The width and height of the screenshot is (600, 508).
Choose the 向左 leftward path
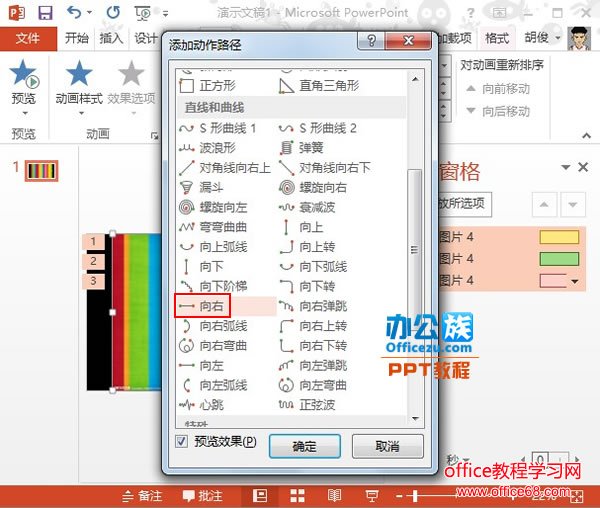click(x=202, y=365)
